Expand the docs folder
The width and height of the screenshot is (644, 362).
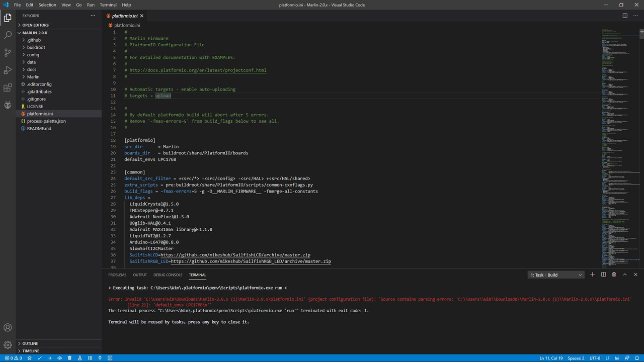click(58, 69)
